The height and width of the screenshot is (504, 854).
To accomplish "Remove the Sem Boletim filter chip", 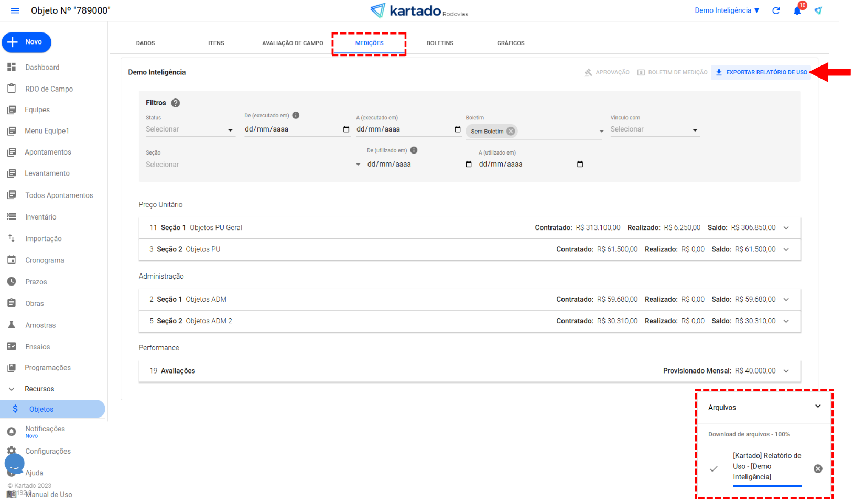I will tap(511, 132).
